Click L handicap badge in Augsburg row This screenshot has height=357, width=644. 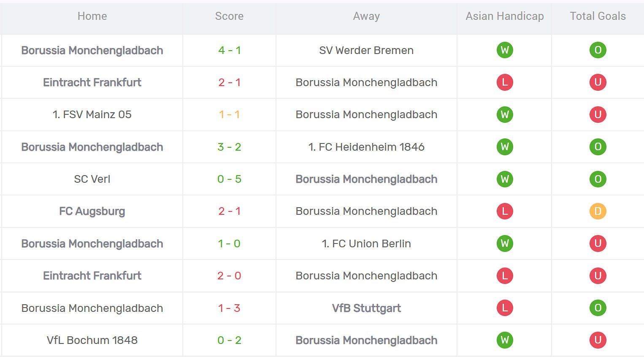[x=505, y=211]
